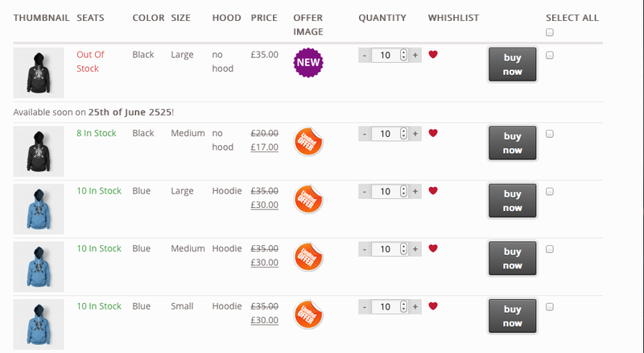Click the SEATS column header
The height and width of the screenshot is (353, 644).
pyautogui.click(x=90, y=18)
